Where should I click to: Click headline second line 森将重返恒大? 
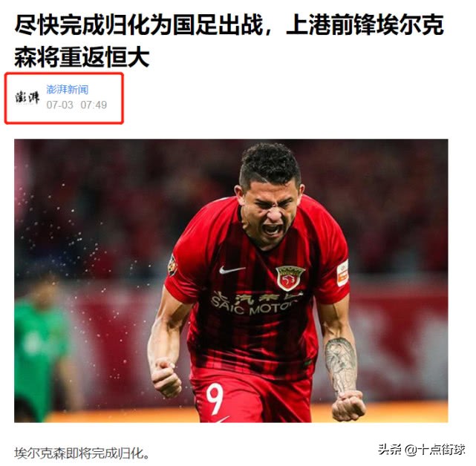point(82,57)
